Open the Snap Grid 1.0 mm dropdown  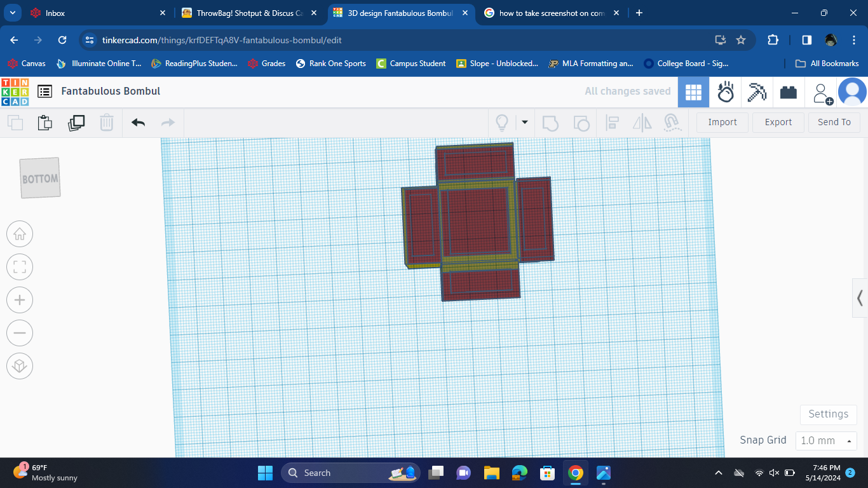click(826, 440)
